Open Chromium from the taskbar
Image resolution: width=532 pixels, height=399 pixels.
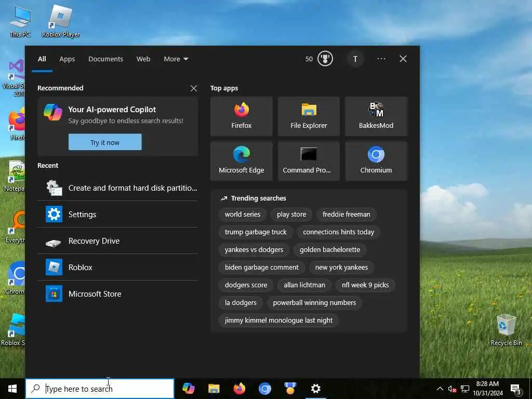pyautogui.click(x=264, y=388)
